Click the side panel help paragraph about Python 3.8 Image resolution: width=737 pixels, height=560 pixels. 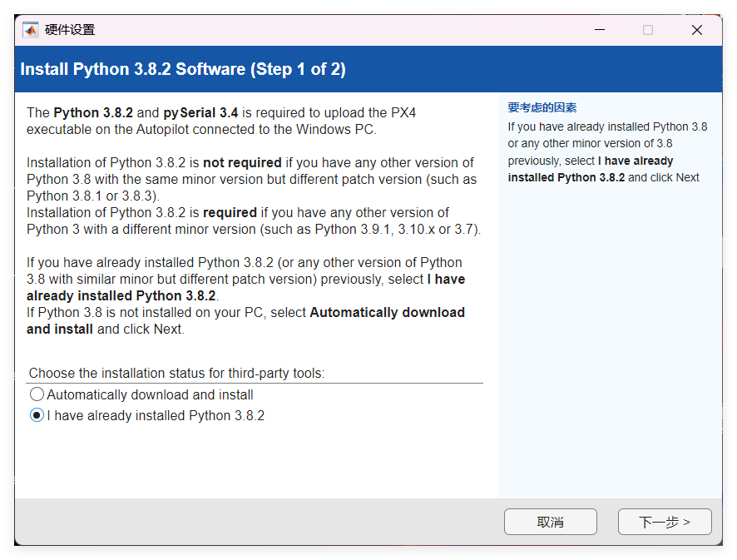point(607,152)
